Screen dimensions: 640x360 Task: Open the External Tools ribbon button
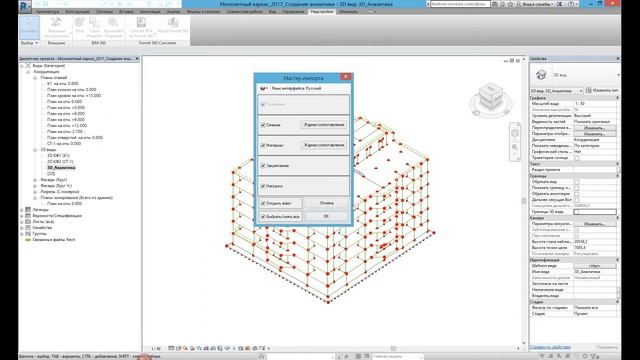[x=56, y=27]
